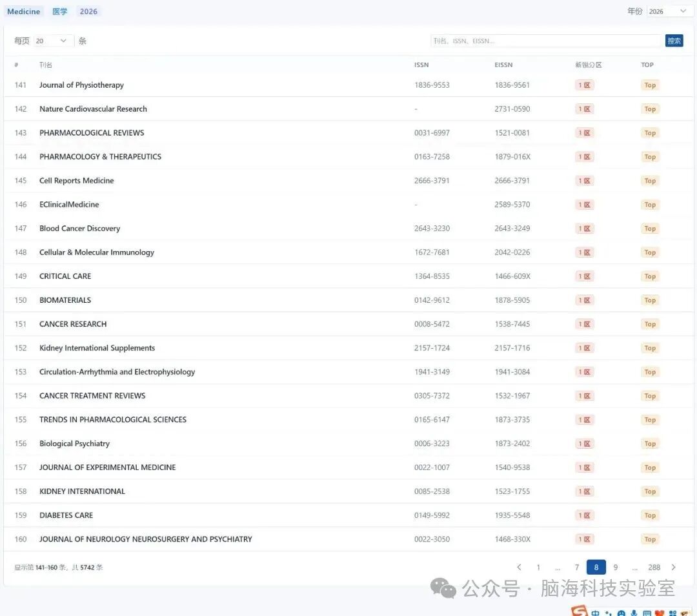Click row number 150
Image resolution: width=697 pixels, height=616 pixels.
pos(21,300)
